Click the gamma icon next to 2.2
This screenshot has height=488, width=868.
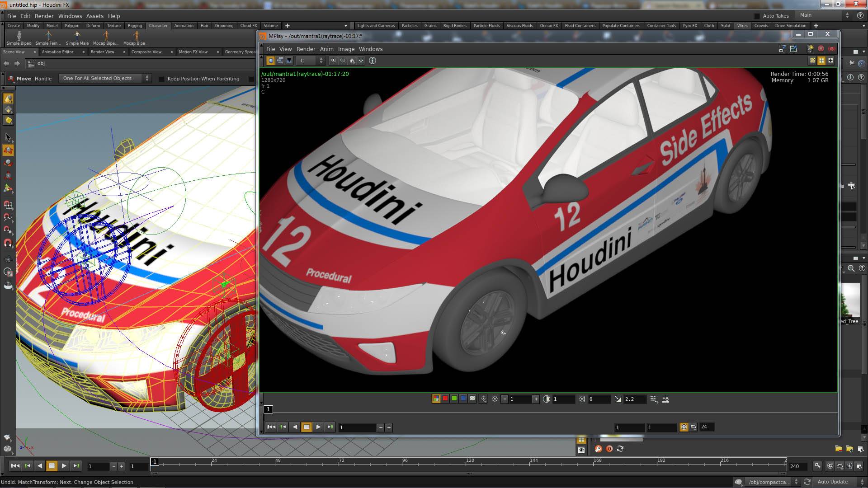click(x=618, y=399)
